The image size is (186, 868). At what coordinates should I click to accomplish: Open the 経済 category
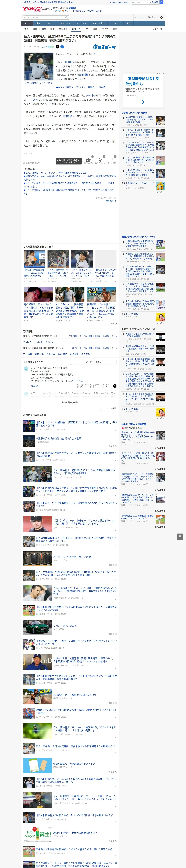pos(52,29)
